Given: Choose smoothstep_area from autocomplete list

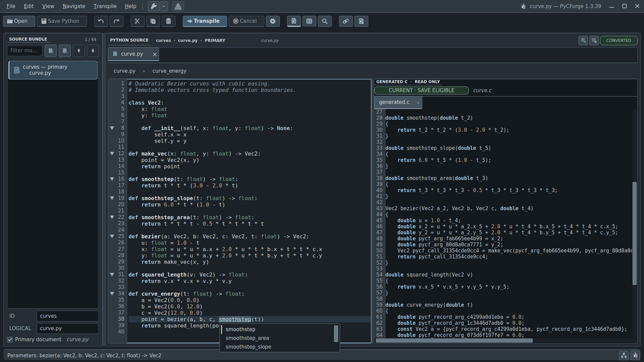Looking at the screenshot, I should click(x=277, y=338).
